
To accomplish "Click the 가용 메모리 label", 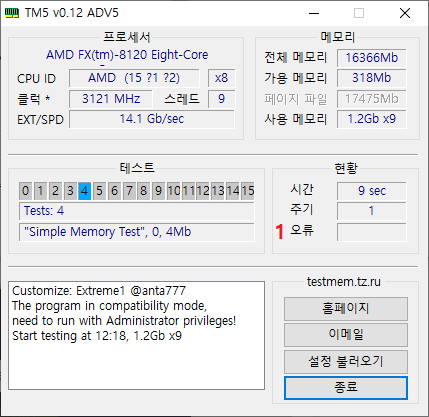I will tap(295, 78).
